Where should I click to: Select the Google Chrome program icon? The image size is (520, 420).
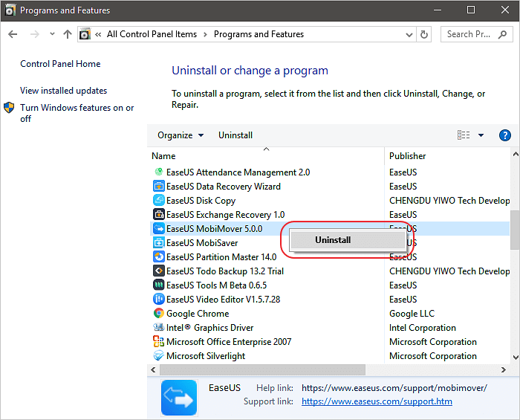point(158,314)
